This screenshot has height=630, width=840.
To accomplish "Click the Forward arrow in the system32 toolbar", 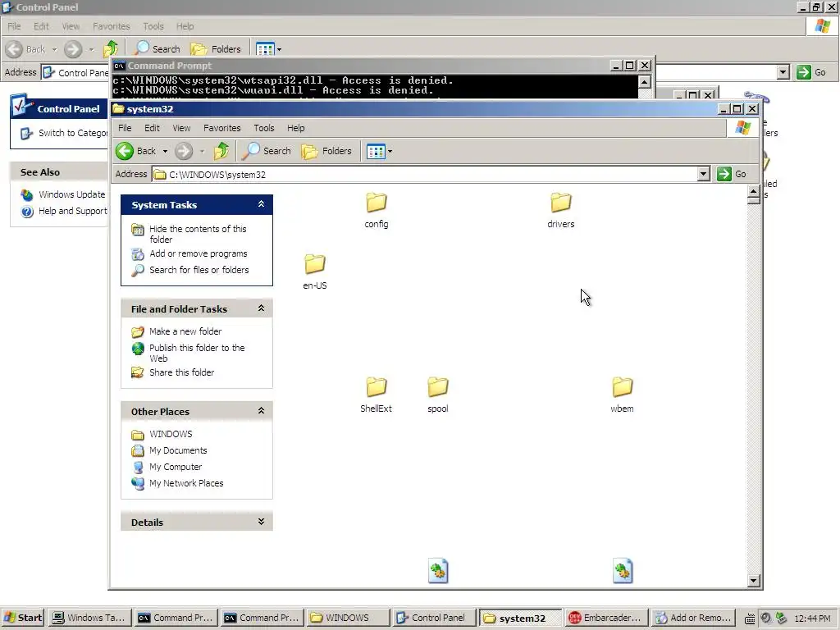I will (184, 151).
